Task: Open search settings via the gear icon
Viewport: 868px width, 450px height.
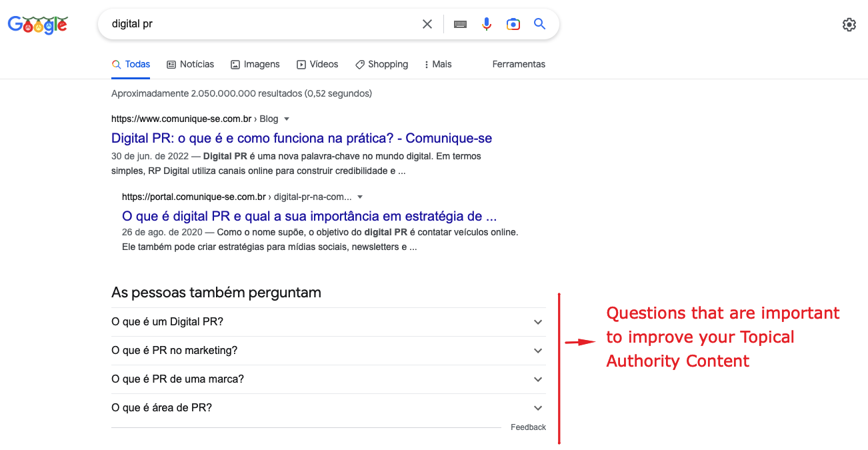Action: [849, 24]
